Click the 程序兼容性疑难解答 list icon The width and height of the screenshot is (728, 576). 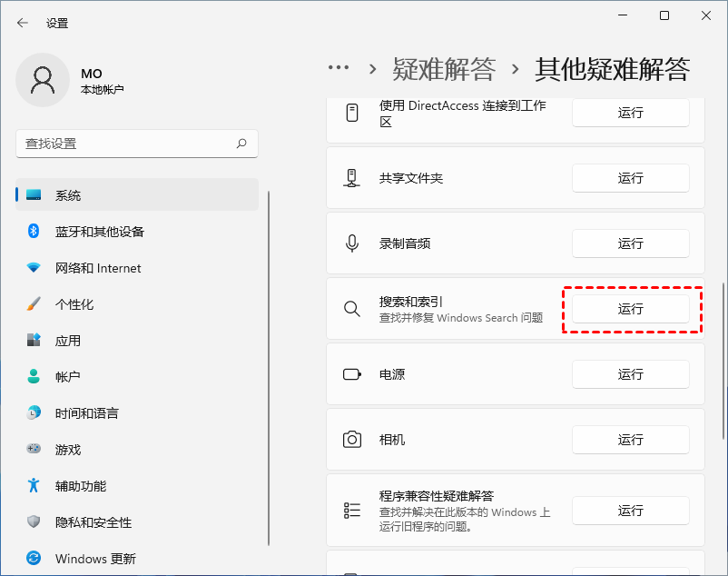(x=351, y=511)
